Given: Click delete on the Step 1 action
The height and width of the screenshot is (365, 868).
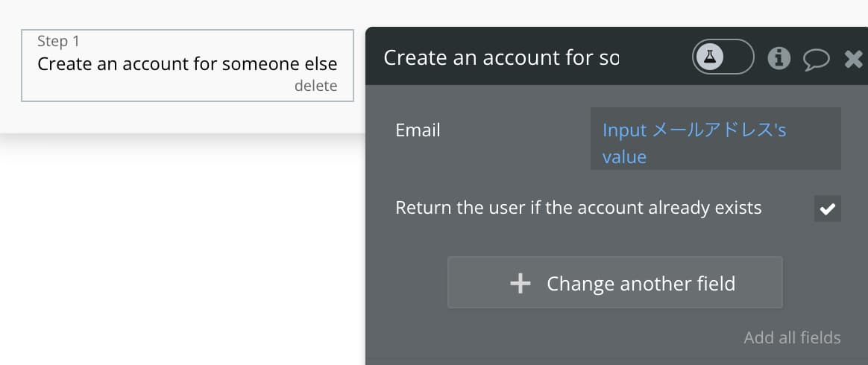Looking at the screenshot, I should pos(315,86).
